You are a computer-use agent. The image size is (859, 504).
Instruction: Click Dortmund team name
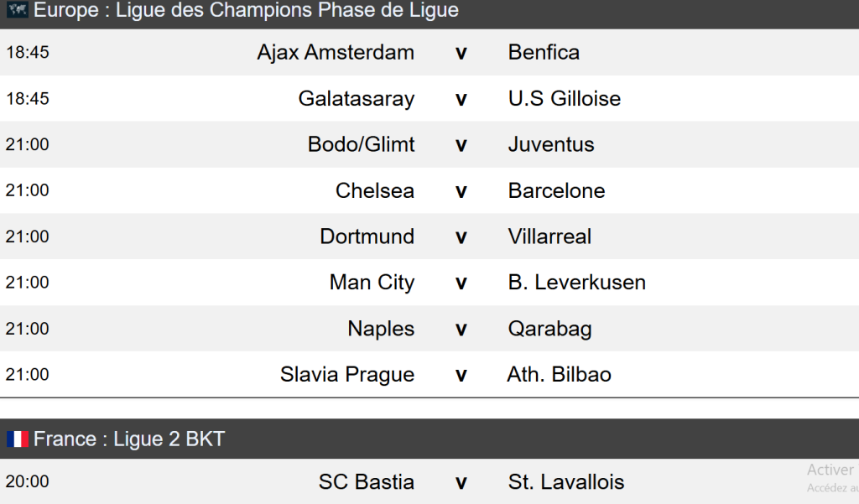(x=367, y=236)
